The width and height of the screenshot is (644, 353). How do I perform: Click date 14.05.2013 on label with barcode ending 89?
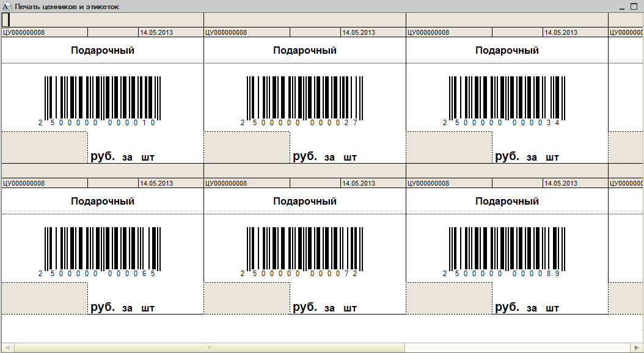click(561, 183)
